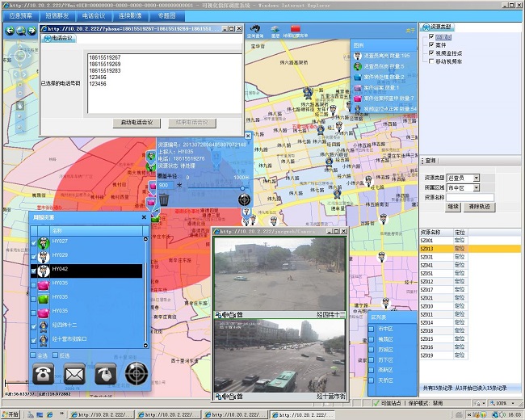
Task: Click the Internet Explorer quick launch icon
Action: click(49, 414)
